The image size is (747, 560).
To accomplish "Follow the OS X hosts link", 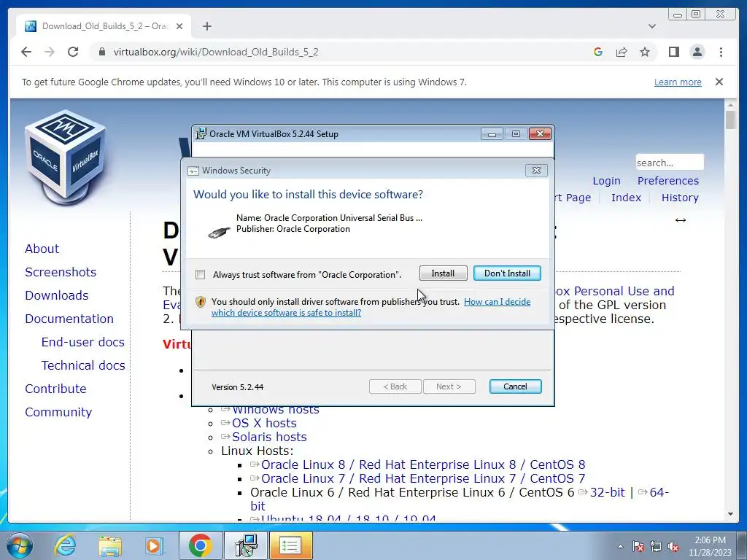I will click(x=264, y=423).
